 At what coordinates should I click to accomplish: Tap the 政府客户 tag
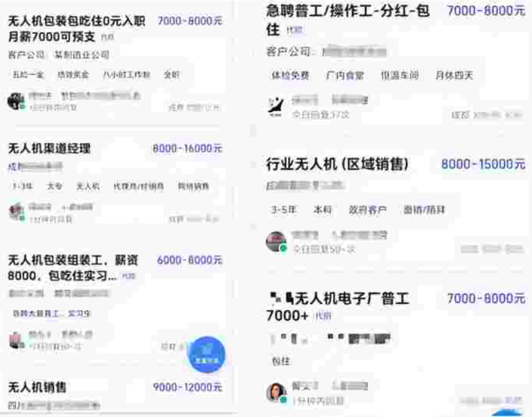tap(368, 210)
